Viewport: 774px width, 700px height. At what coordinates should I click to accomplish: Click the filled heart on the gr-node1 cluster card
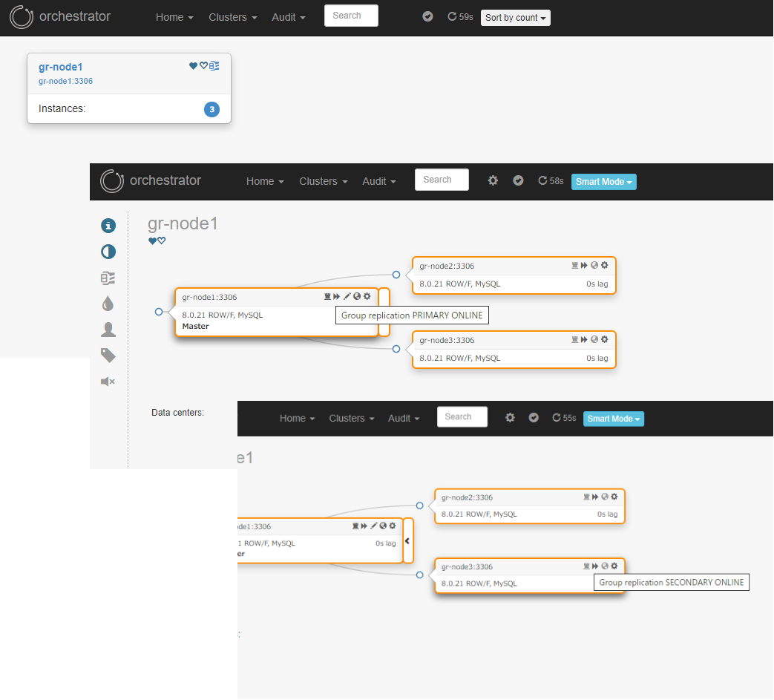pos(194,65)
